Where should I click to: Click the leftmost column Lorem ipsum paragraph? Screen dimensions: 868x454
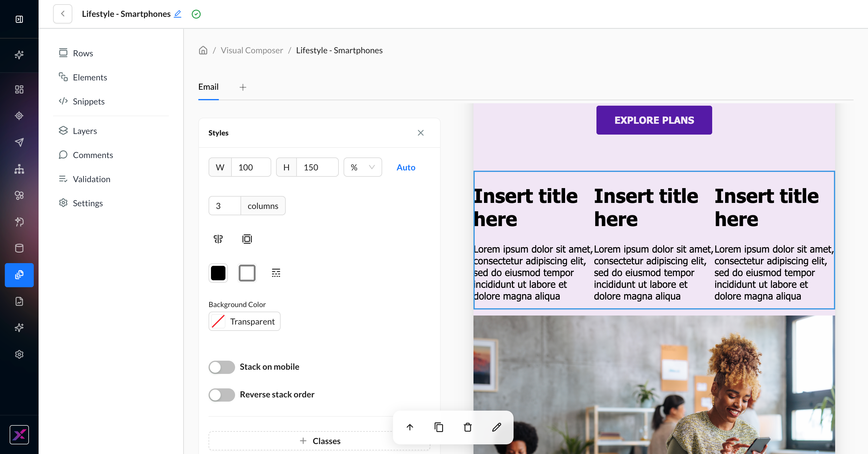pyautogui.click(x=533, y=272)
